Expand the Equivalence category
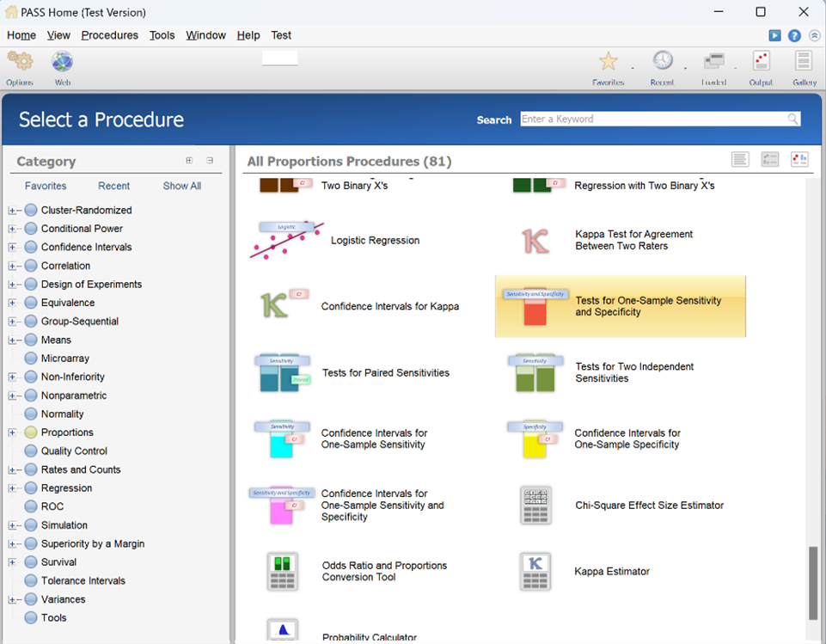The image size is (826, 644). pyautogui.click(x=12, y=303)
